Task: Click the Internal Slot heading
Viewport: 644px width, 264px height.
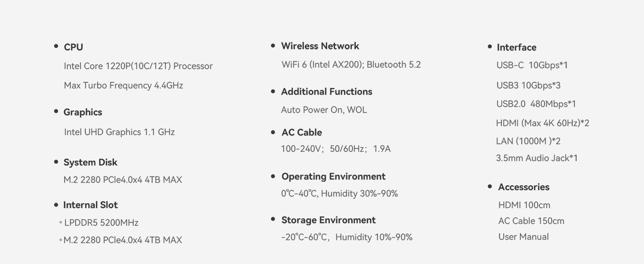Action: point(90,205)
